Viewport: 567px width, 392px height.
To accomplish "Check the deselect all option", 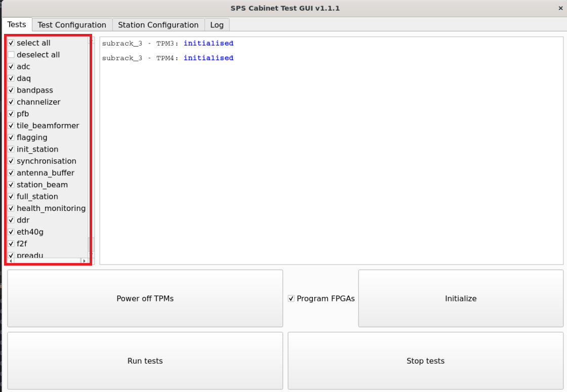I will 11,55.
